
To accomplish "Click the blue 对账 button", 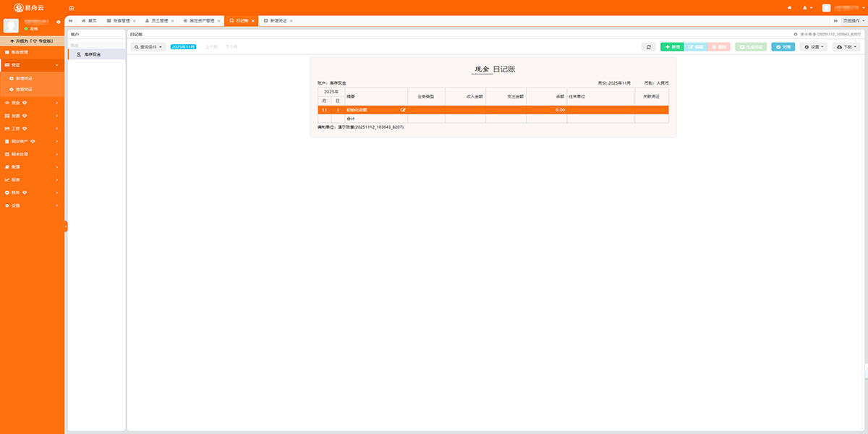I will pos(783,47).
